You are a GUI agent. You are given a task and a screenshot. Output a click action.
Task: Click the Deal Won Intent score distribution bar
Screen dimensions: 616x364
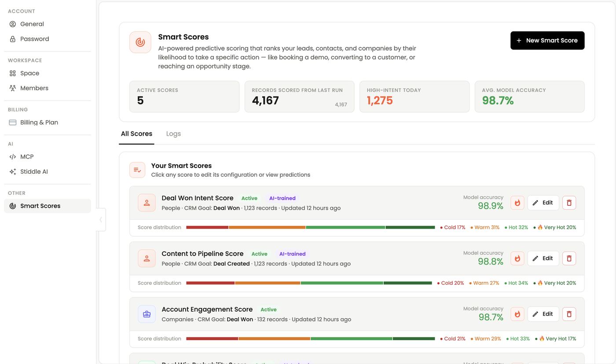coord(311,227)
